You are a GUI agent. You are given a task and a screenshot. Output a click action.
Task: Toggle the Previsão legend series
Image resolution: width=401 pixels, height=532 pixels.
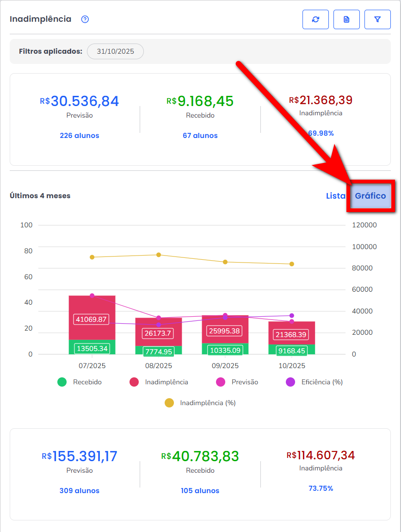237,382
